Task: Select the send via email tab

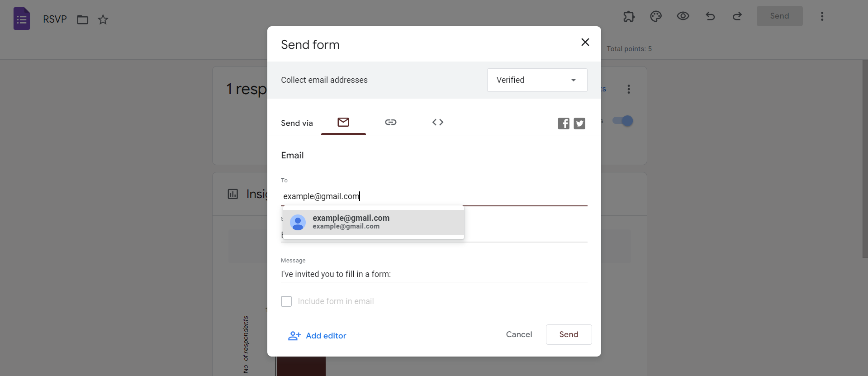Action: pos(343,122)
